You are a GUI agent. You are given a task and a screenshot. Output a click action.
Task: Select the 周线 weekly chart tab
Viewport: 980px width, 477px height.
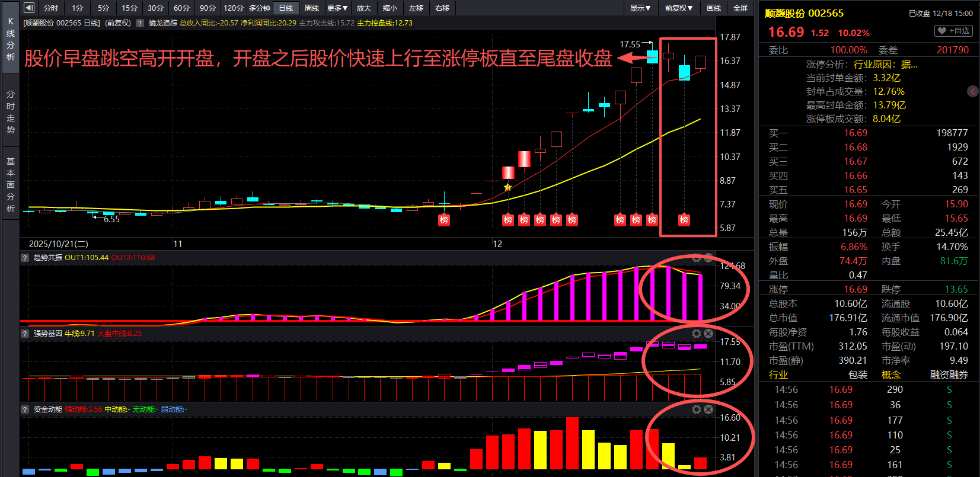click(312, 8)
